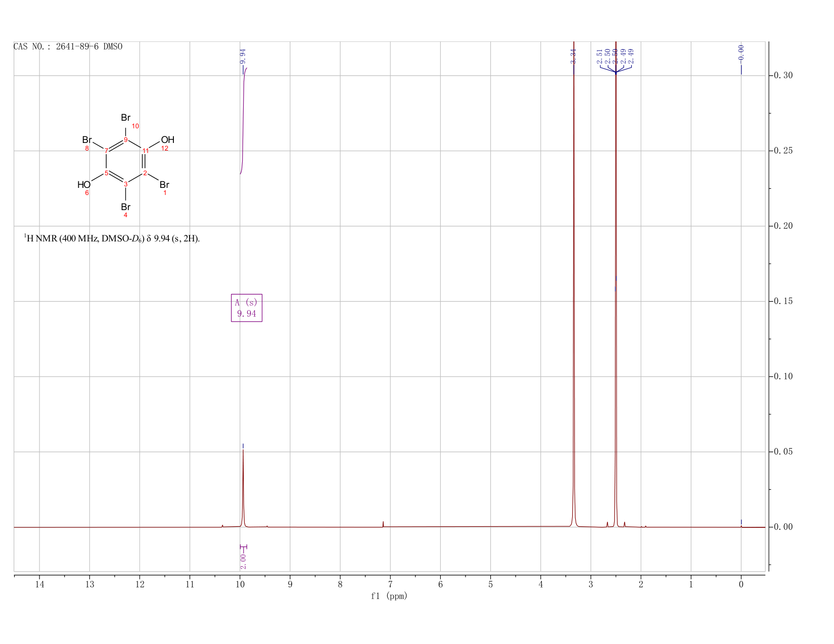
Task: Click the Br atom numbered 4 in the structure
Action: coord(126,207)
